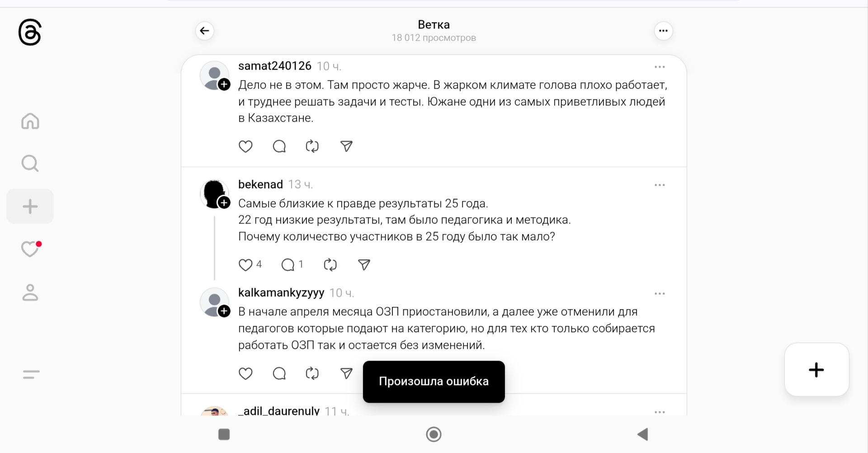The image size is (868, 453).
Task: Like bekenad's comment with 4 likes
Action: click(x=245, y=265)
